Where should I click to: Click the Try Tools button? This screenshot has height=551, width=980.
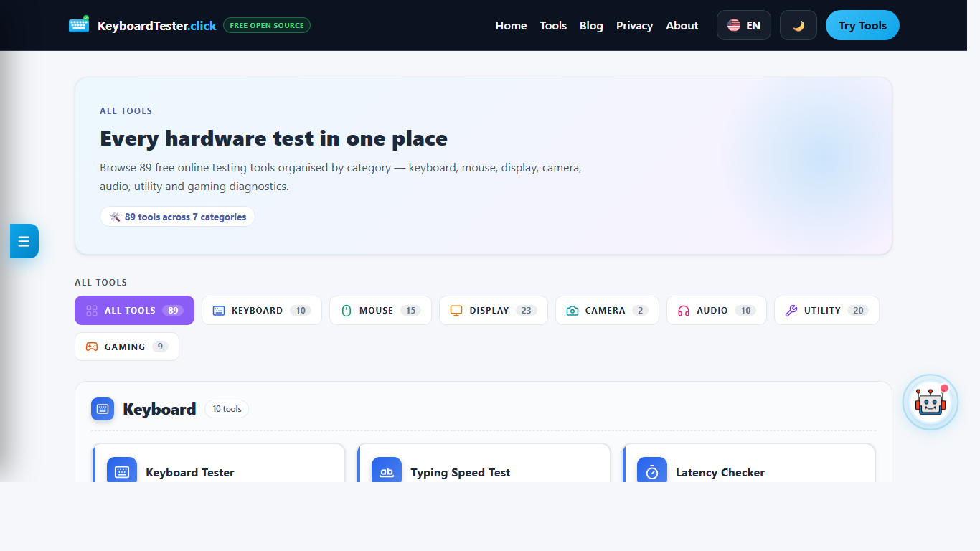[862, 25]
